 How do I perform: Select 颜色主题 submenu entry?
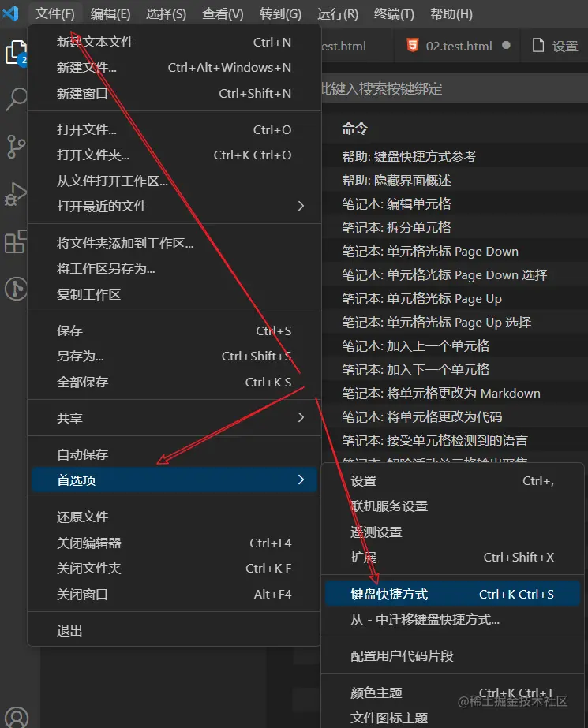point(452,693)
